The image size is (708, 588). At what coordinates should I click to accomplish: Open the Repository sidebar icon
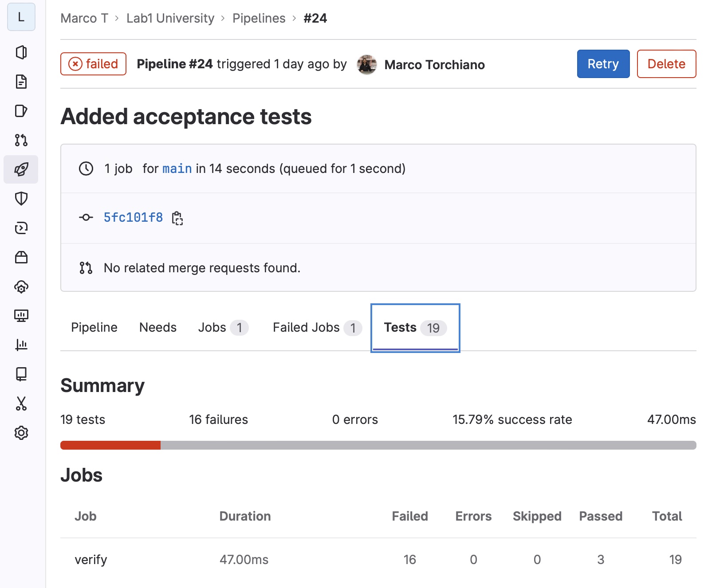pyautogui.click(x=21, y=82)
